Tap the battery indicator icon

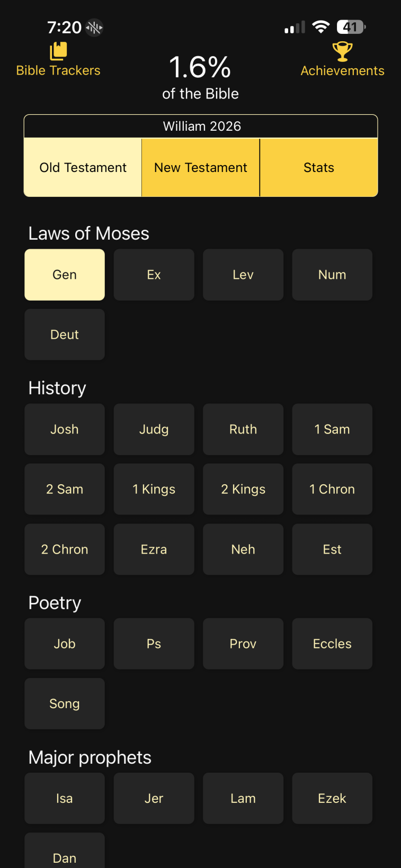[351, 27]
